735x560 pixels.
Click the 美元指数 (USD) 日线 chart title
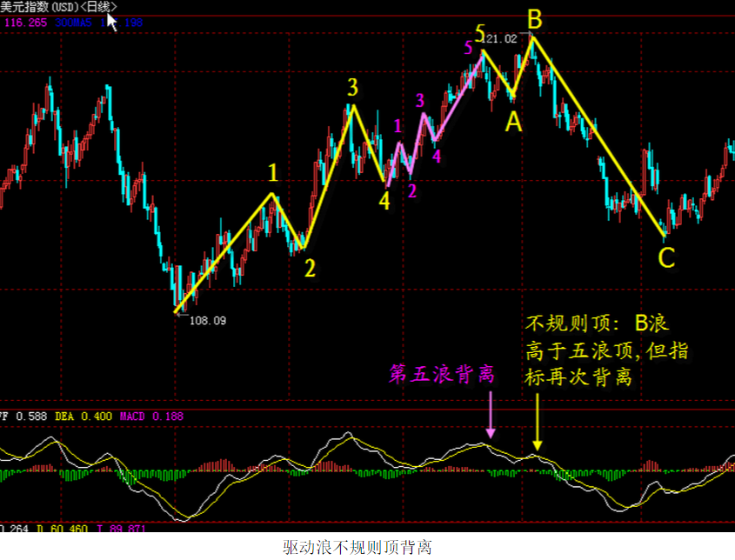point(58,7)
